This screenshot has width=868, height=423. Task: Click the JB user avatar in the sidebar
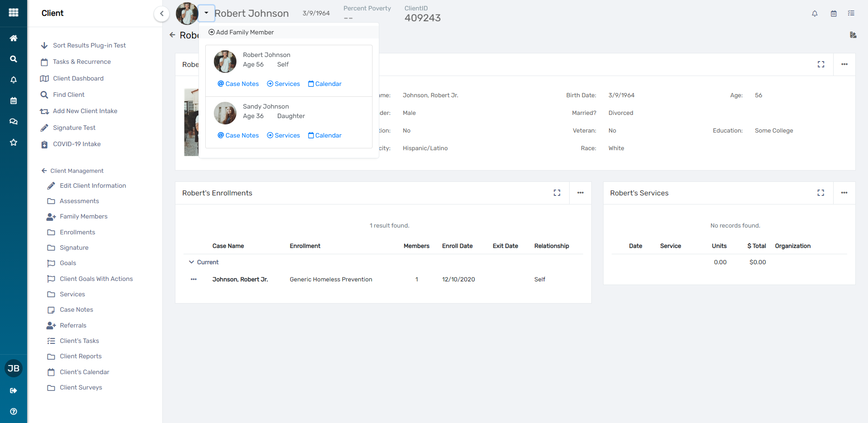14,368
